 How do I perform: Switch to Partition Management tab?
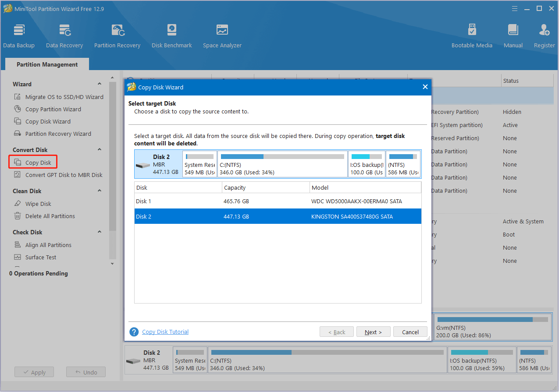click(47, 64)
